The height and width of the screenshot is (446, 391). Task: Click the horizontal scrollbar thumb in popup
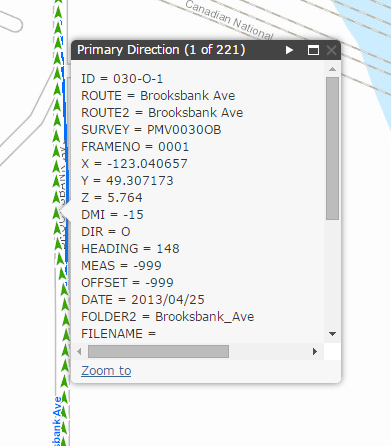pyautogui.click(x=158, y=351)
